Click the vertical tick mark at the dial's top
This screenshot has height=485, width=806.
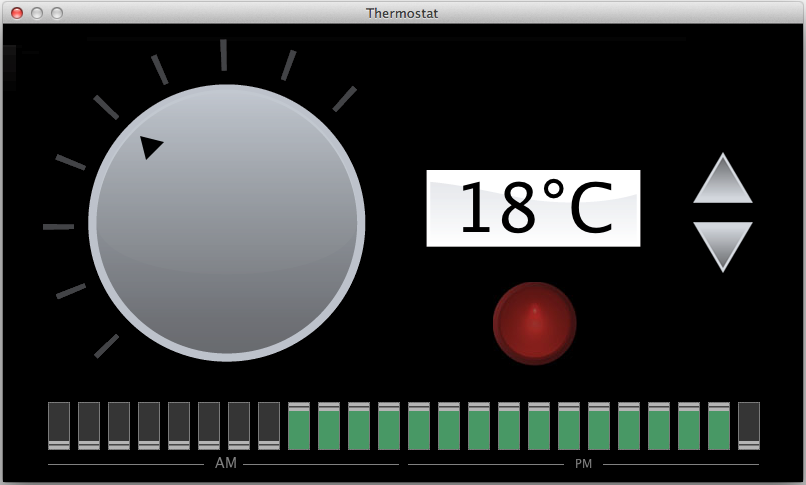224,55
